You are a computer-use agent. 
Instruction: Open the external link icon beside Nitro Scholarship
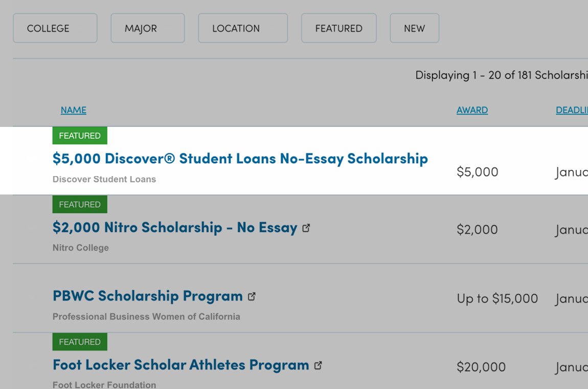point(306,228)
